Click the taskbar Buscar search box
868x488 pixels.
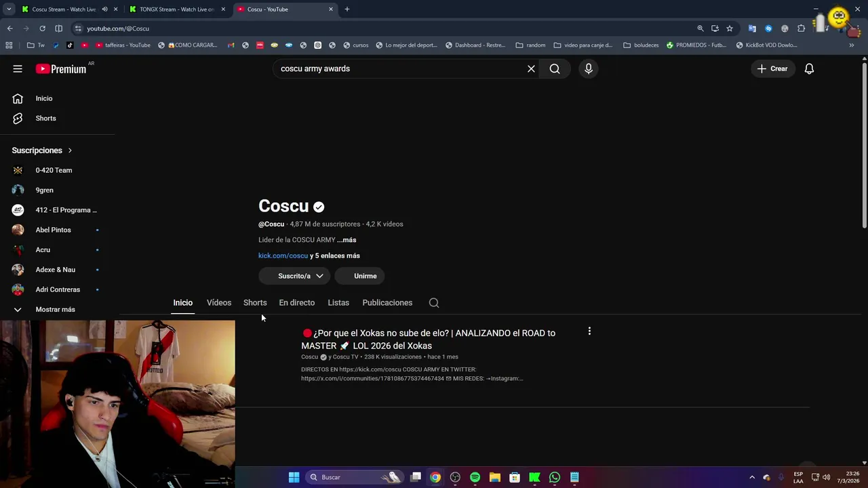(355, 477)
